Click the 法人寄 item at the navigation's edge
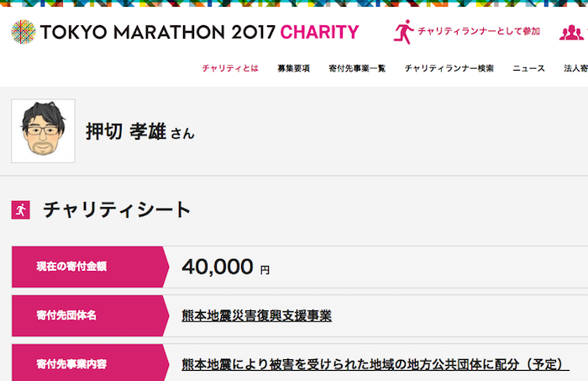The image size is (588, 381). [575, 68]
